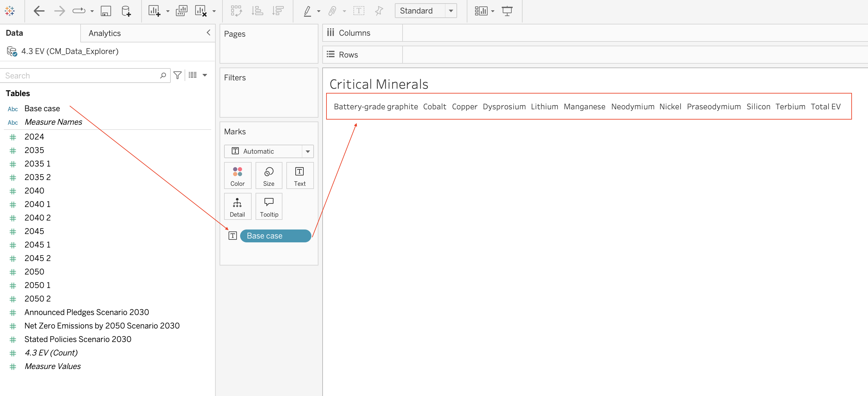
Task: Click the Highlight pen icon
Action: 307,11
